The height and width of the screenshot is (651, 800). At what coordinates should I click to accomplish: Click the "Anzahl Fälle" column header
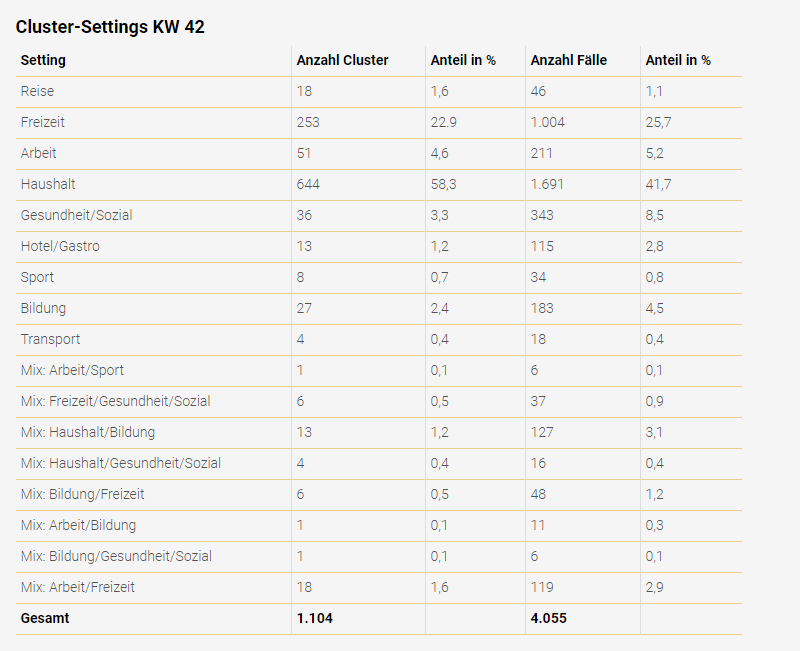(569, 60)
